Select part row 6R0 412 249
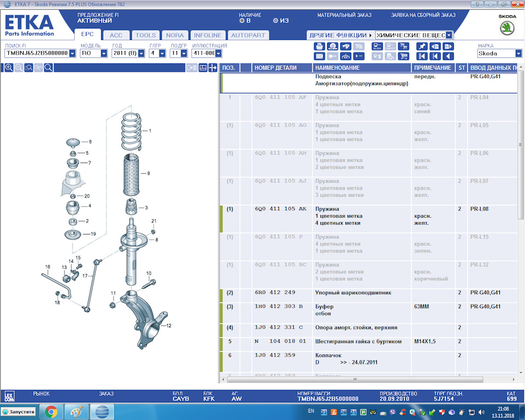Viewport: 525px width, 420px height. pyautogui.click(x=369, y=296)
